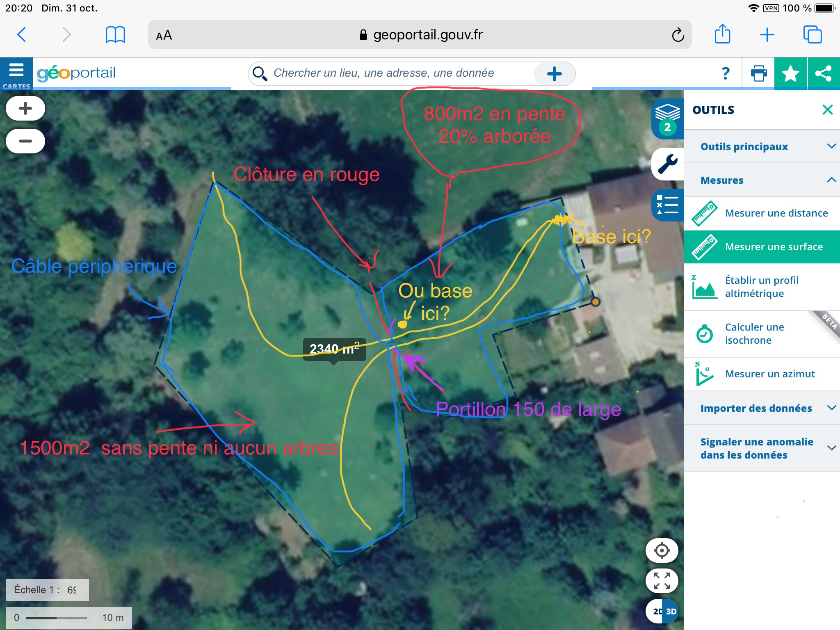Show the Safari tabs overview
This screenshot has width=840, height=630.
(x=812, y=34)
